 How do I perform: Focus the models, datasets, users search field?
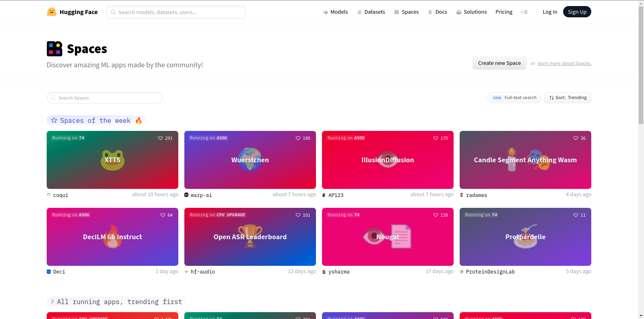click(x=176, y=12)
